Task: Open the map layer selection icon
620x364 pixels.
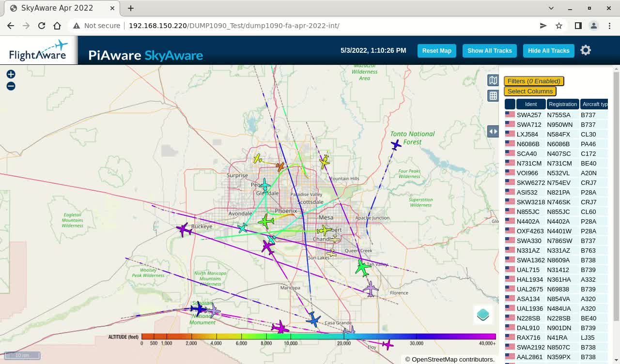Action: point(493,80)
